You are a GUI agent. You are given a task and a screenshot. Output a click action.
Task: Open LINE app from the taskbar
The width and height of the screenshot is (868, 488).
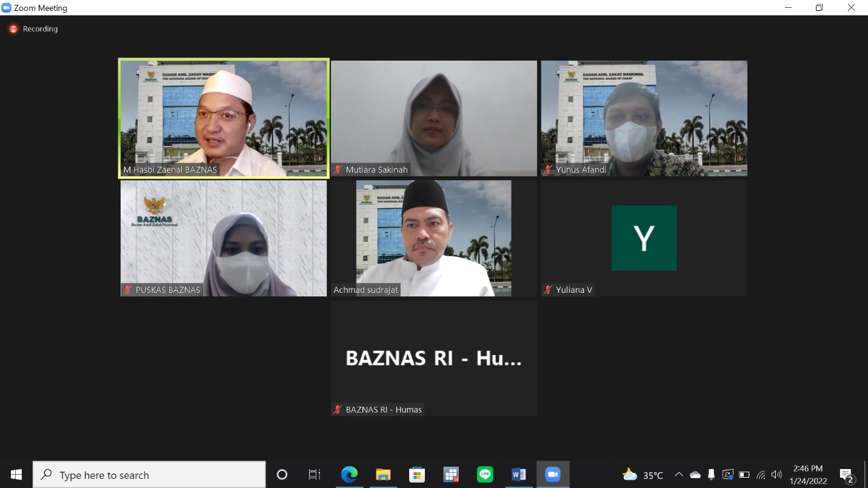pyautogui.click(x=485, y=475)
